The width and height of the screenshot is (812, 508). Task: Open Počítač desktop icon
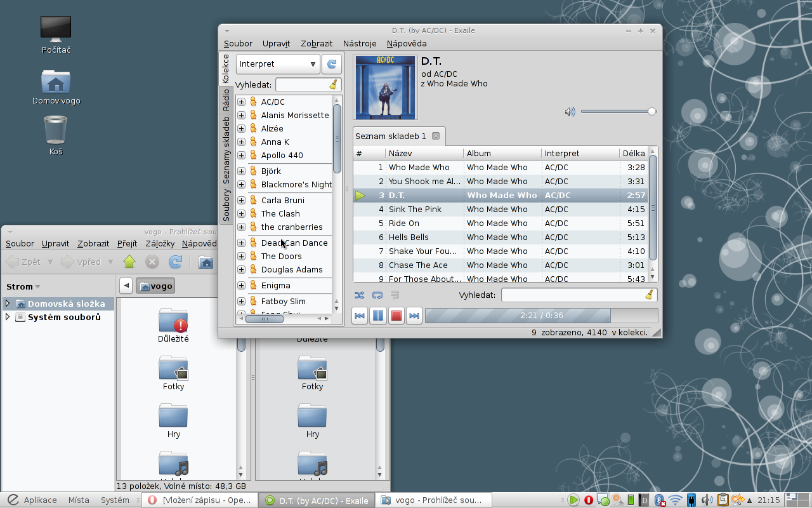coord(56,35)
